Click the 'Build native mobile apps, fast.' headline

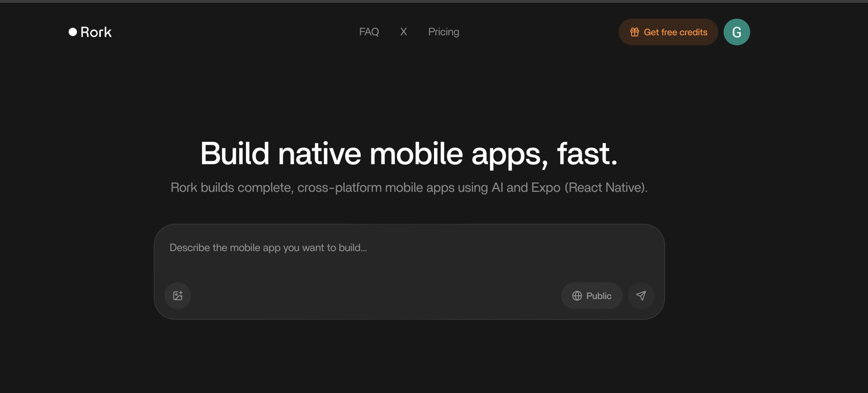(x=409, y=154)
